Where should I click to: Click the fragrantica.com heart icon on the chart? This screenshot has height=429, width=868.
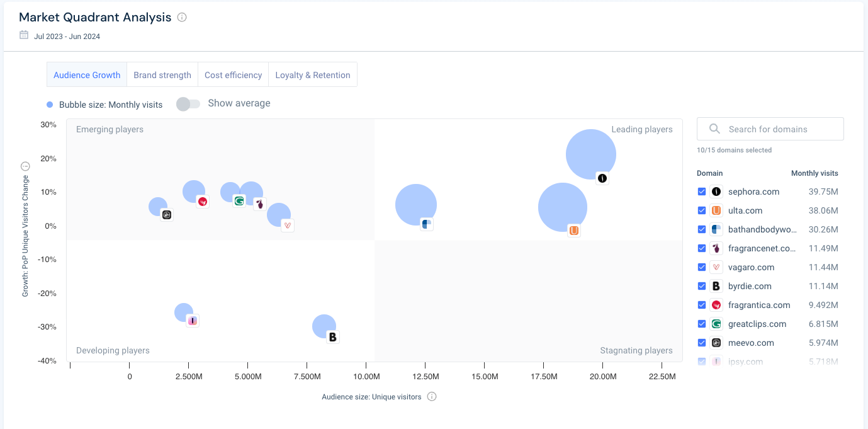(203, 202)
